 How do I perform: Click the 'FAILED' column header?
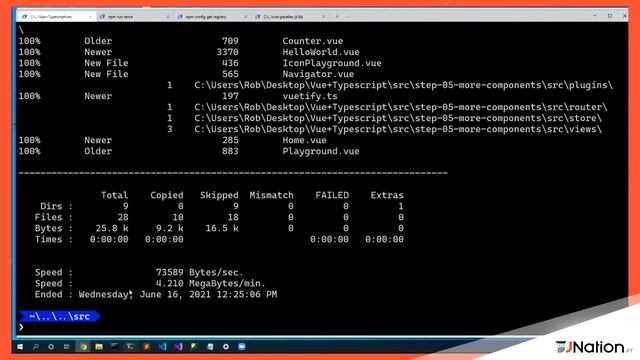[x=332, y=196]
